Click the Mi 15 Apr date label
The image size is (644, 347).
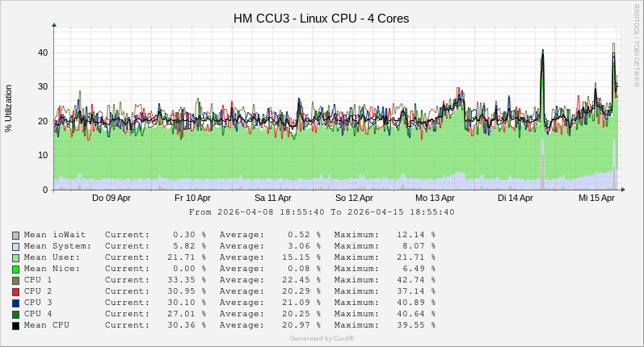(x=596, y=198)
